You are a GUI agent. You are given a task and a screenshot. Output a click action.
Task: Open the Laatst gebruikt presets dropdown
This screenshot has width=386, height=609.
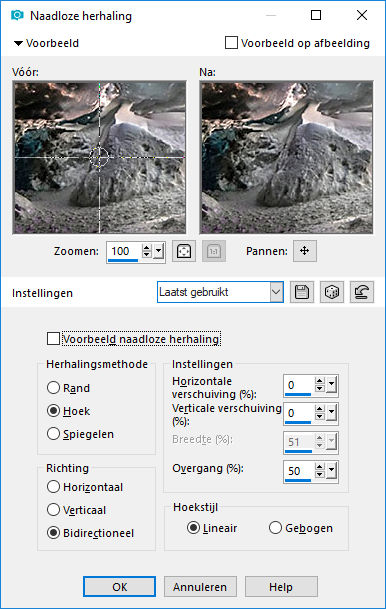(x=276, y=292)
